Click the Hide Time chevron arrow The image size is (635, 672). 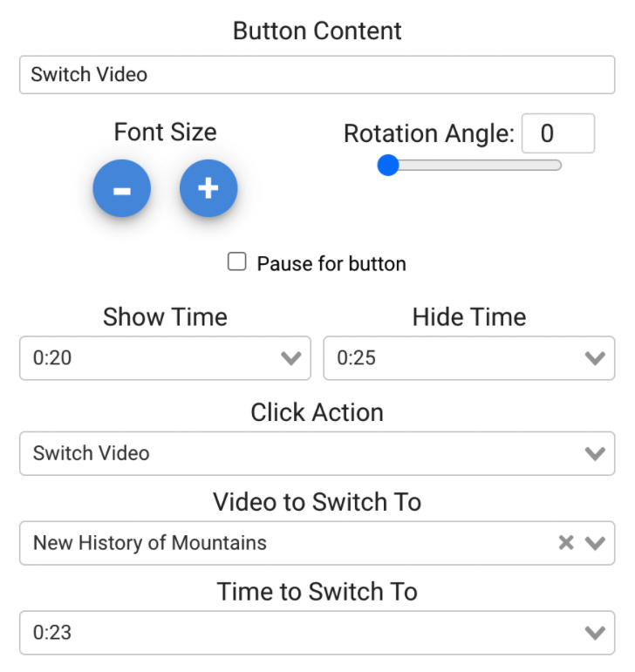click(x=595, y=358)
